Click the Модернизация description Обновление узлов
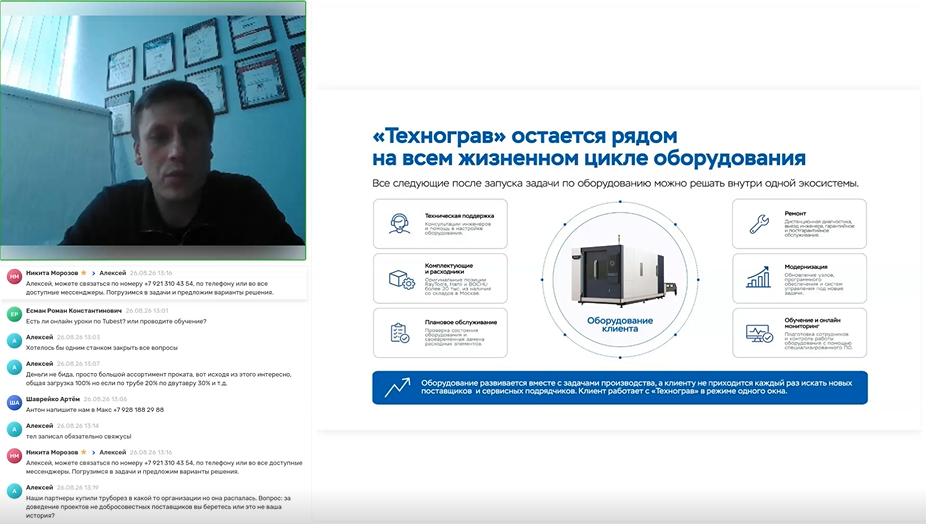 814,284
